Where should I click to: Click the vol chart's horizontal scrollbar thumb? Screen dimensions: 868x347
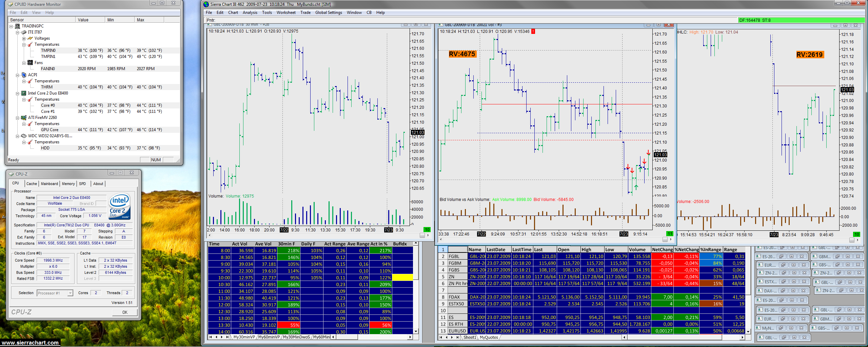pyautogui.click(x=665, y=240)
